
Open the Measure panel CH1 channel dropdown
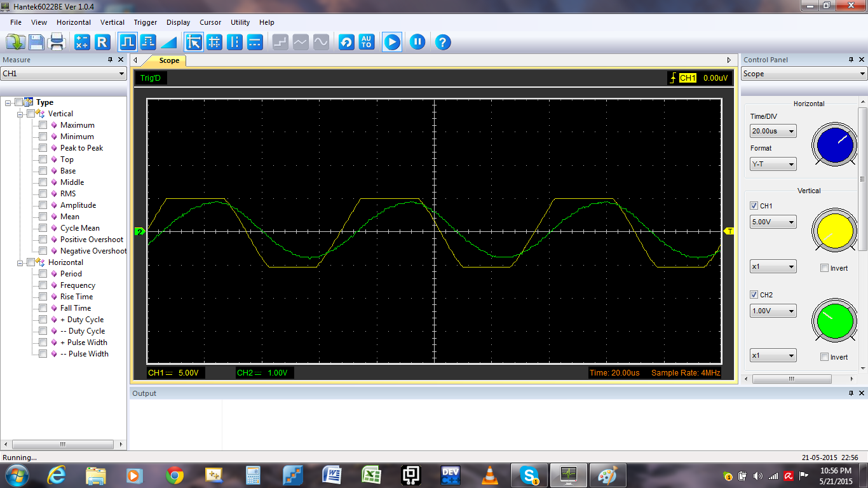tap(64, 74)
